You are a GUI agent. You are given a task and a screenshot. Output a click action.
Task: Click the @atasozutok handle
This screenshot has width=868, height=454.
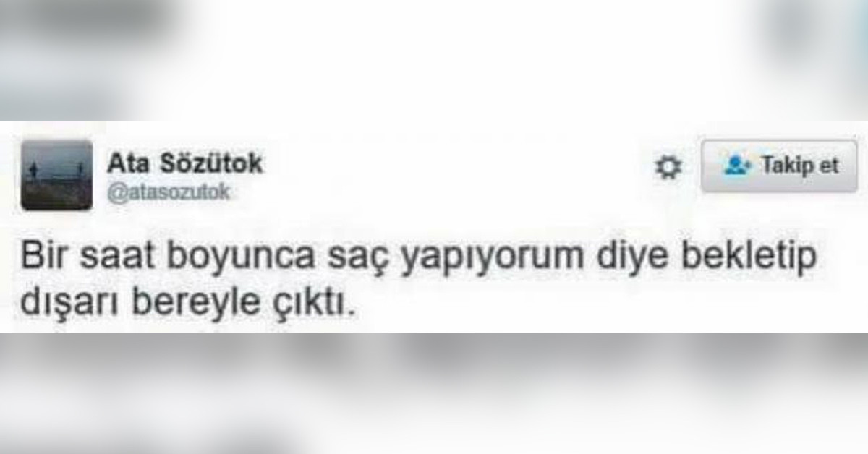pos(169,192)
